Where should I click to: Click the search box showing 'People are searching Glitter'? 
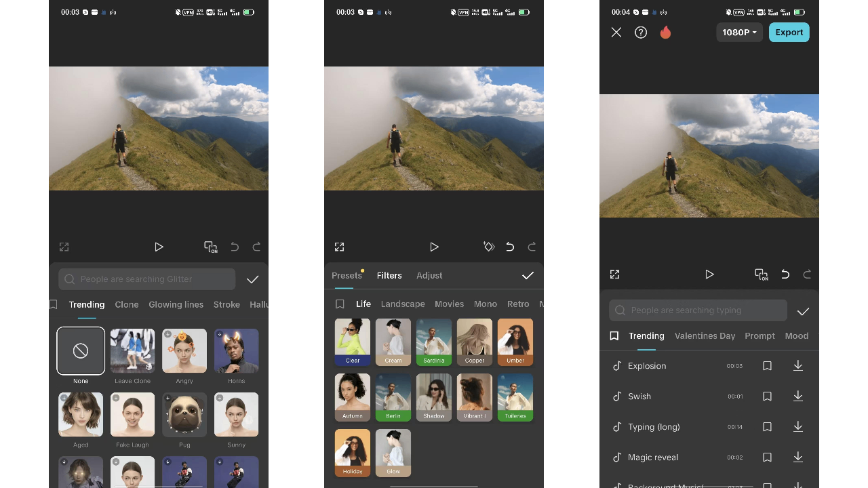point(147,279)
